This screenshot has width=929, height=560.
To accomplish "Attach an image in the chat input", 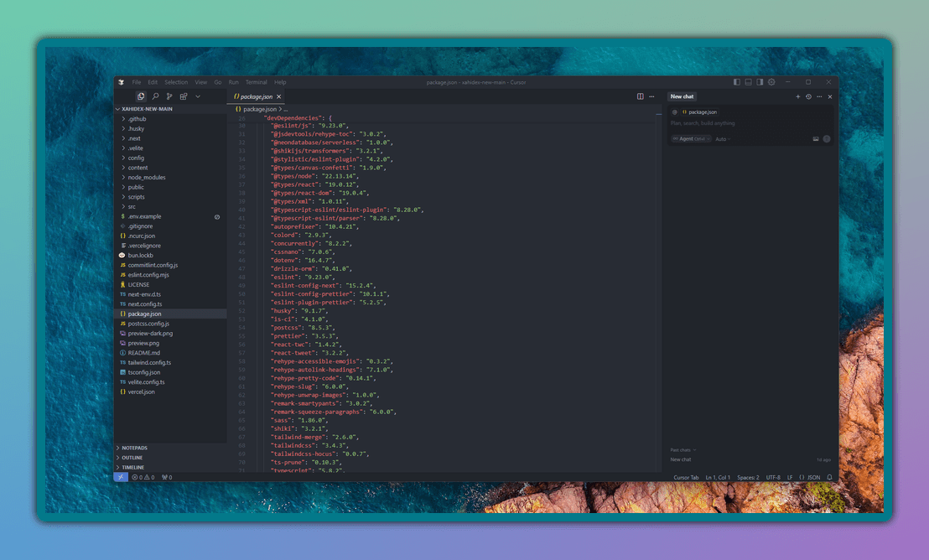I will tap(815, 138).
